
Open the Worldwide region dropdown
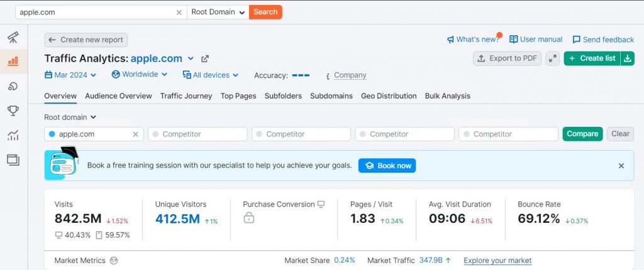[140, 75]
